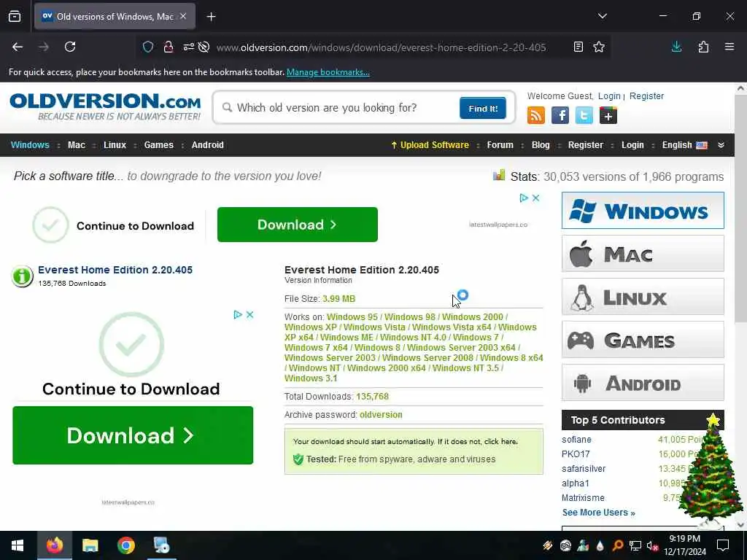The image size is (747, 560).
Task: Close the Old versions of Windows tab
Action: tap(183, 16)
